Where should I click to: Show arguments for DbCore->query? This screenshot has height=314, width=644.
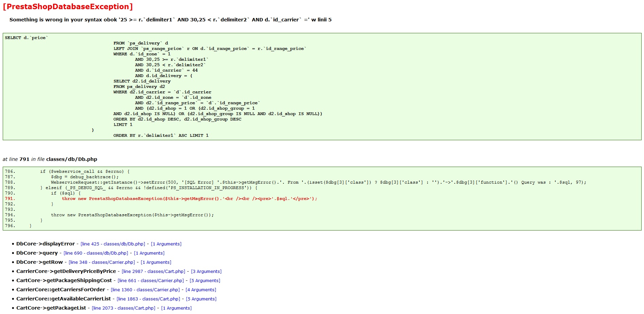click(x=149, y=253)
